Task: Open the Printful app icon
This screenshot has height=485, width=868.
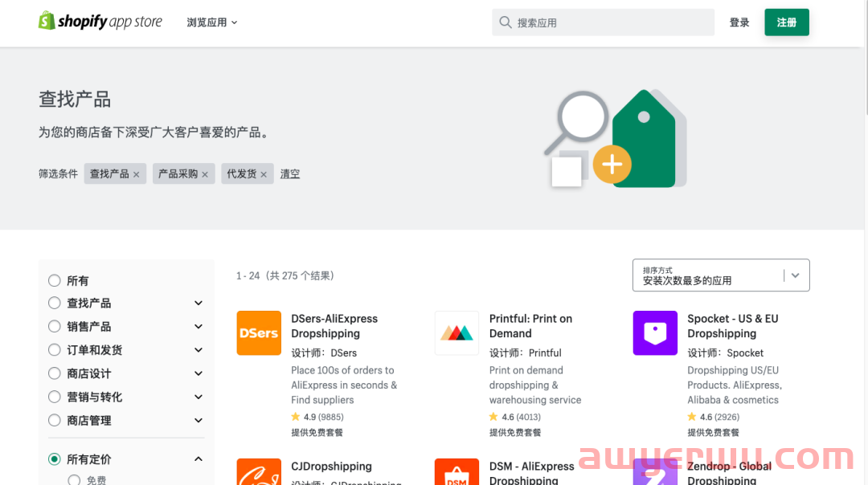Action: [457, 332]
